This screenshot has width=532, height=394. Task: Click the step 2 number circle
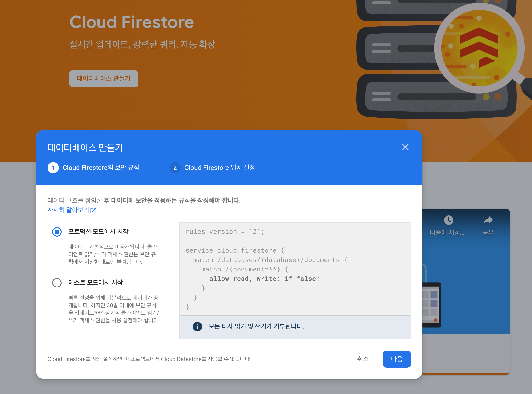coord(175,168)
